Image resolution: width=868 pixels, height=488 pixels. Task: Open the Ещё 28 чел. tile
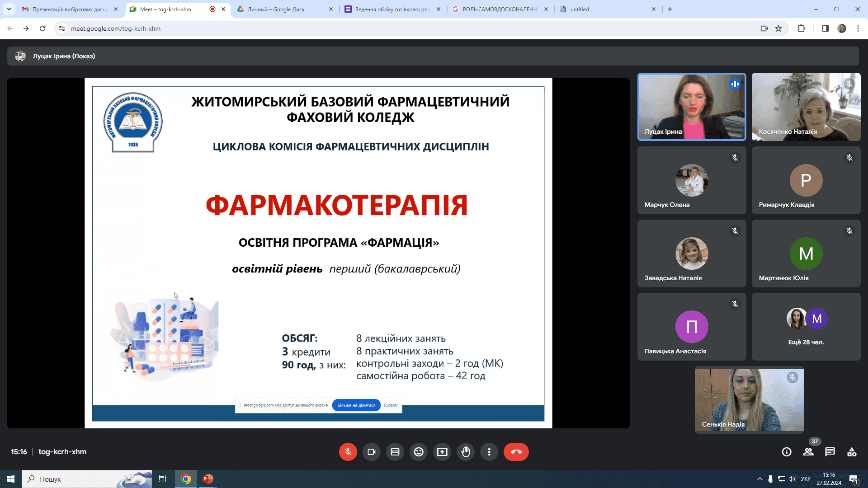pyautogui.click(x=806, y=327)
